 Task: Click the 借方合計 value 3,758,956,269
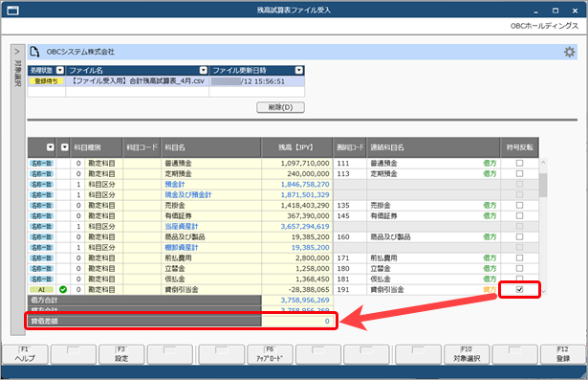pos(305,300)
